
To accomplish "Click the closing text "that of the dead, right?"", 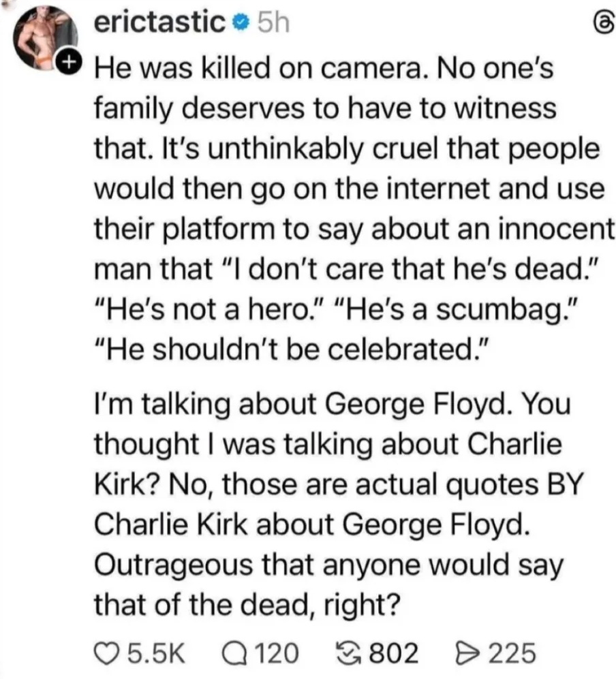I will pos(245,603).
